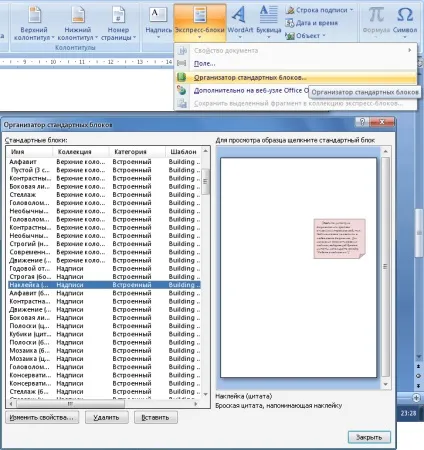Open the Буквица drop cap menu

point(269,22)
